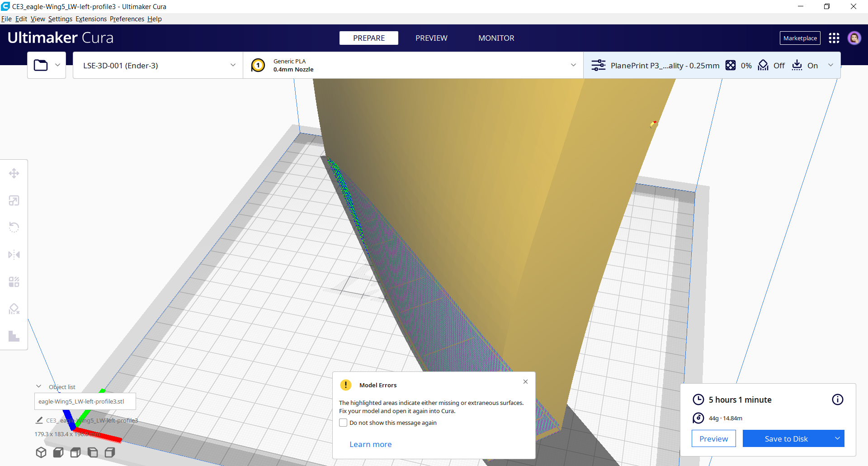Open the Extensions menu
Viewport: 868px width, 466px height.
tap(91, 19)
